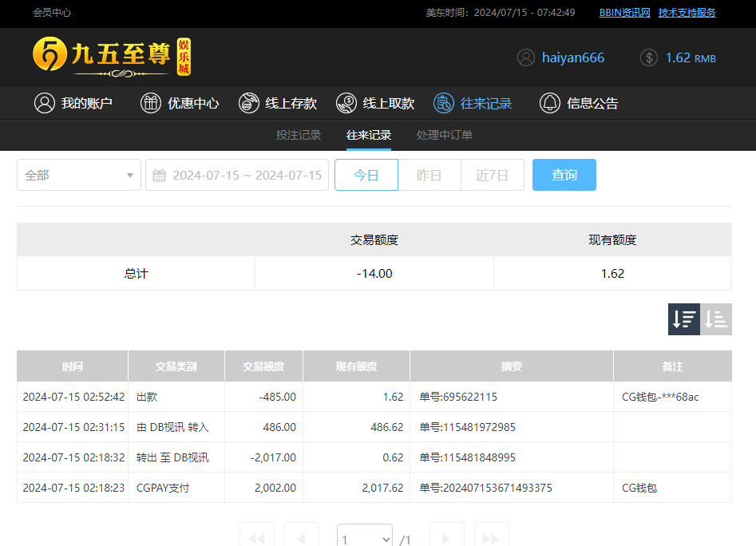Click the ascending sort icon above the table
This screenshot has height=546, width=756.
coord(716,318)
